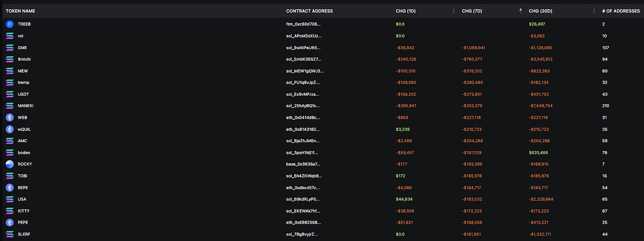The width and height of the screenshot is (644, 241).
Task: Open contract address eth_0x0414d8c...
Action: [x=303, y=117]
